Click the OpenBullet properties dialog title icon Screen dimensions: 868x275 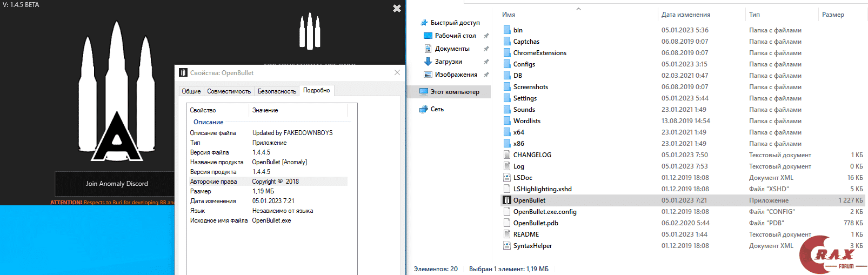[x=183, y=73]
